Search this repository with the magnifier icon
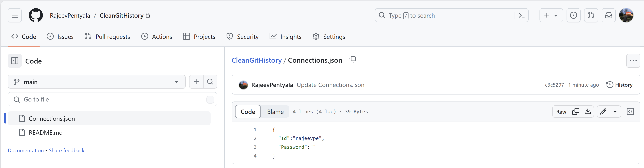The image size is (644, 168). [210, 82]
